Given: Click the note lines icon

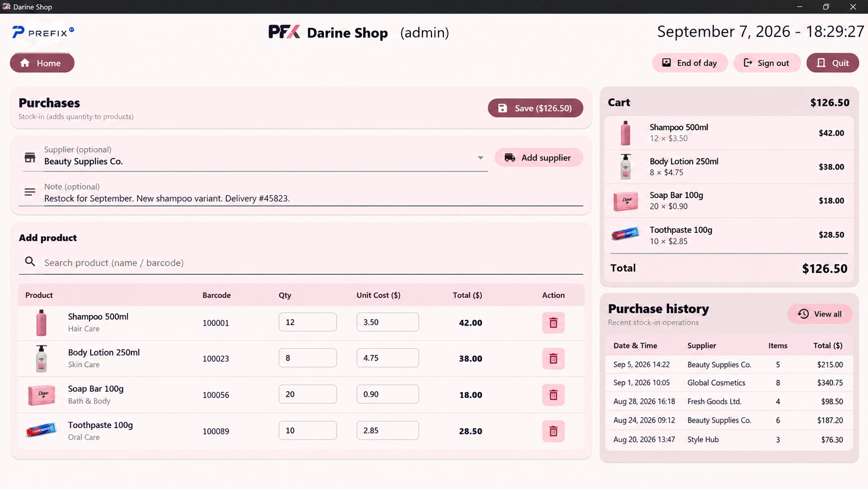Looking at the screenshot, I should [30, 192].
